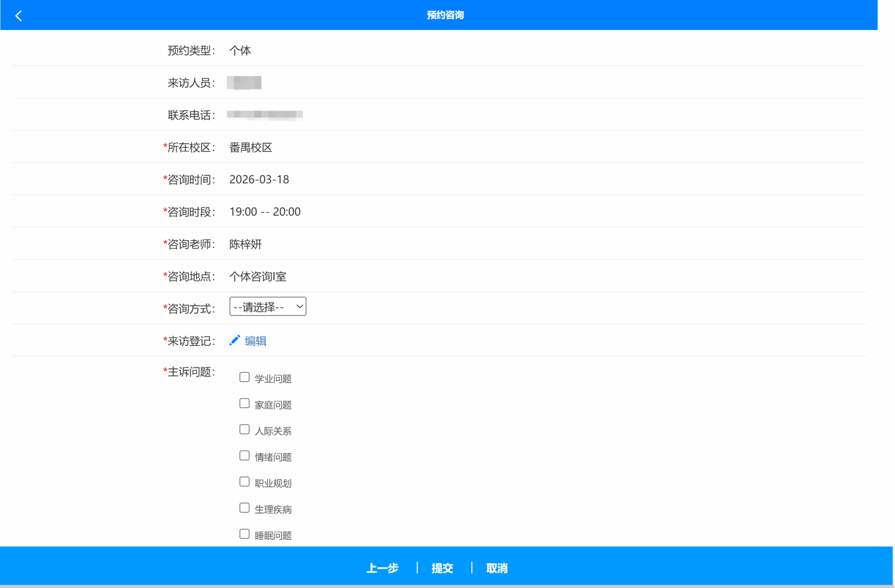Open the 咨询方式 dropdown
Screen dimensions: 895x588
(x=267, y=307)
